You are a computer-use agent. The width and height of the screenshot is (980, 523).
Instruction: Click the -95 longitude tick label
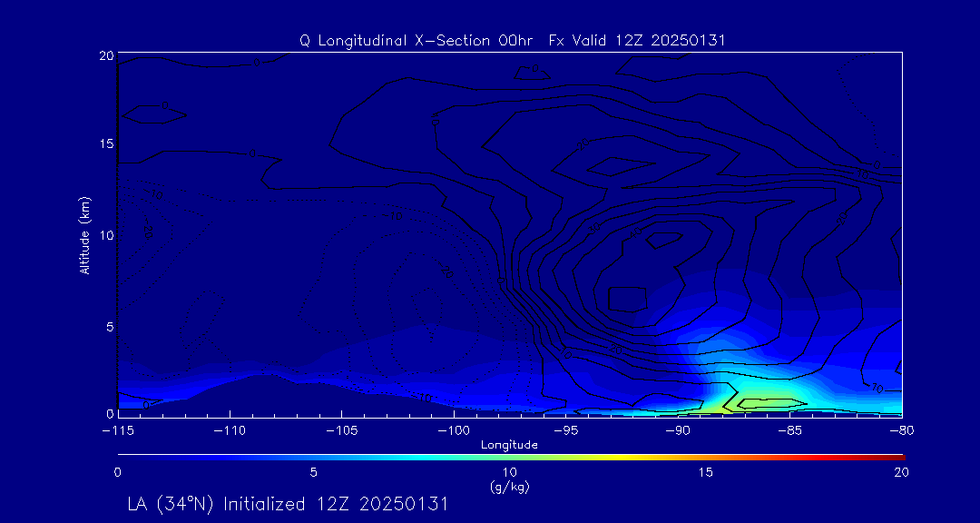tap(565, 431)
